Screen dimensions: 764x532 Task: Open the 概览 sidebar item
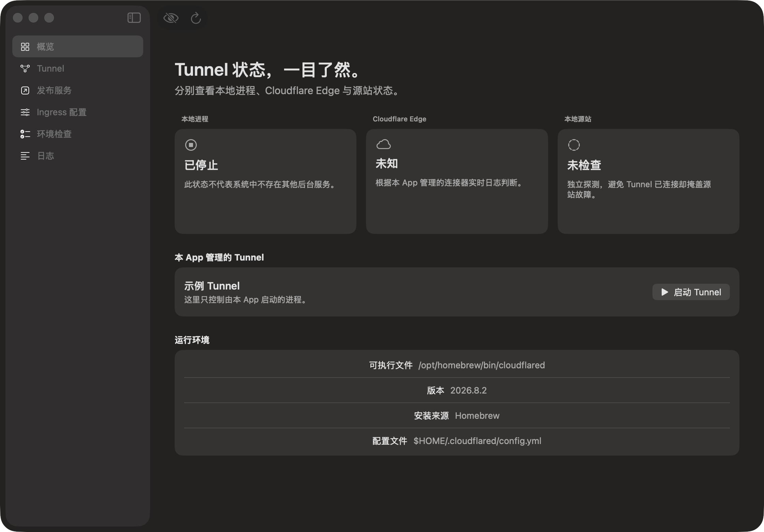(x=78, y=46)
